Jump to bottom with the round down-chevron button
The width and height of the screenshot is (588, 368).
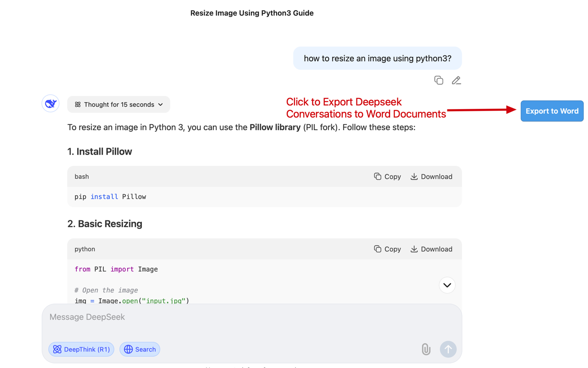point(447,285)
